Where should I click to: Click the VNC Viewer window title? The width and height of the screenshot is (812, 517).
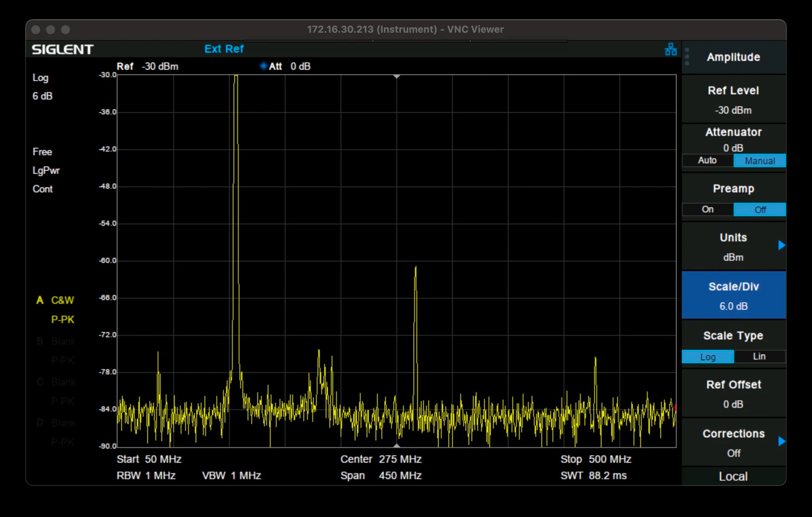click(x=405, y=29)
